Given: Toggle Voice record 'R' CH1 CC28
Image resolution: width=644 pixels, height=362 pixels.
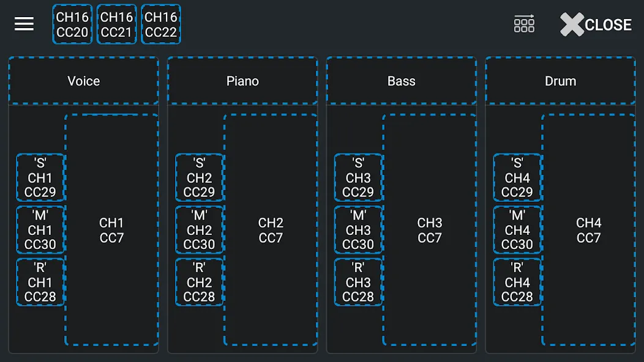Looking at the screenshot, I should coord(40,282).
